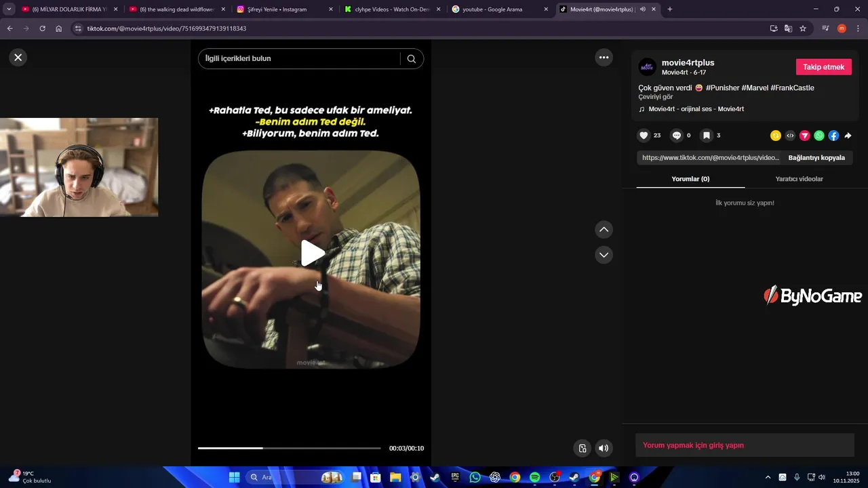Show hidden system tray icons chevron

click(768, 477)
